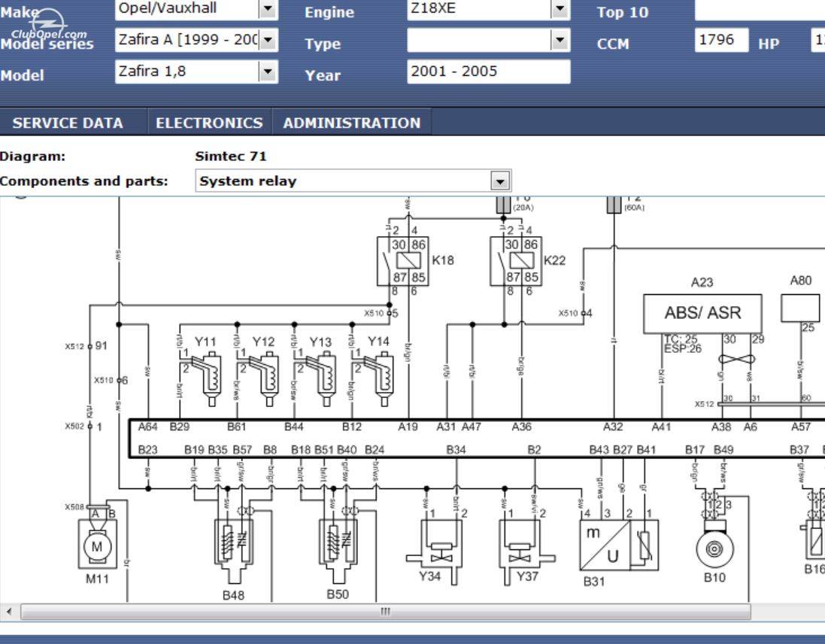Click the ClubOpel.com logo

coord(49,25)
